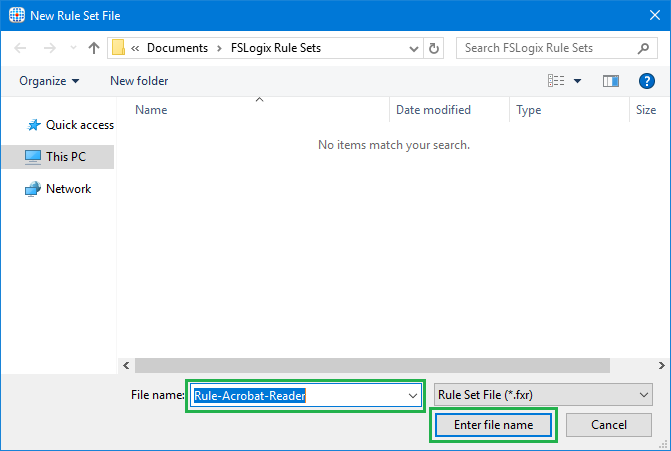Expand the address bar history dropdown
671x451 pixels.
pyautogui.click(x=413, y=48)
